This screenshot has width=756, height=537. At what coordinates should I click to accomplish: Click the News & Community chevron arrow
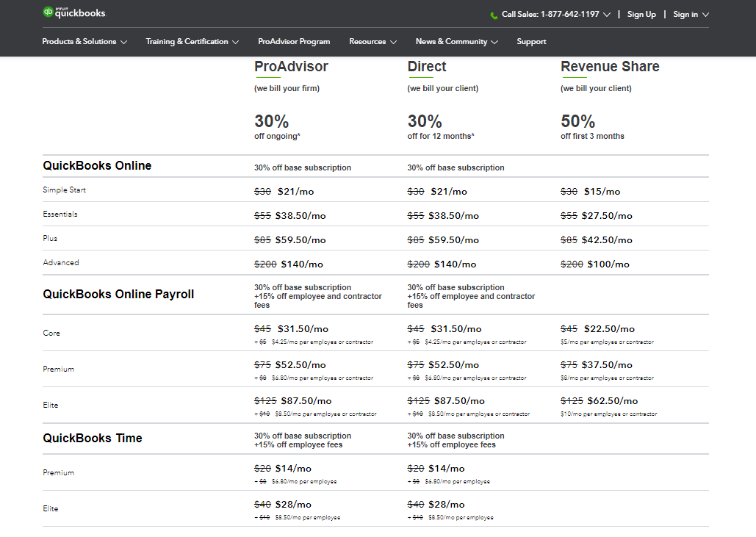pyautogui.click(x=494, y=43)
